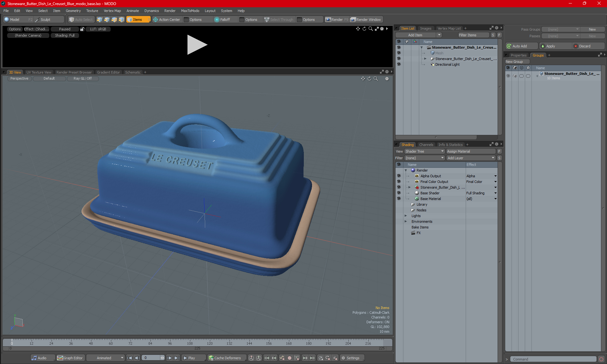Go to first frame button
Screen dimensions: 607x364
pyautogui.click(x=129, y=358)
